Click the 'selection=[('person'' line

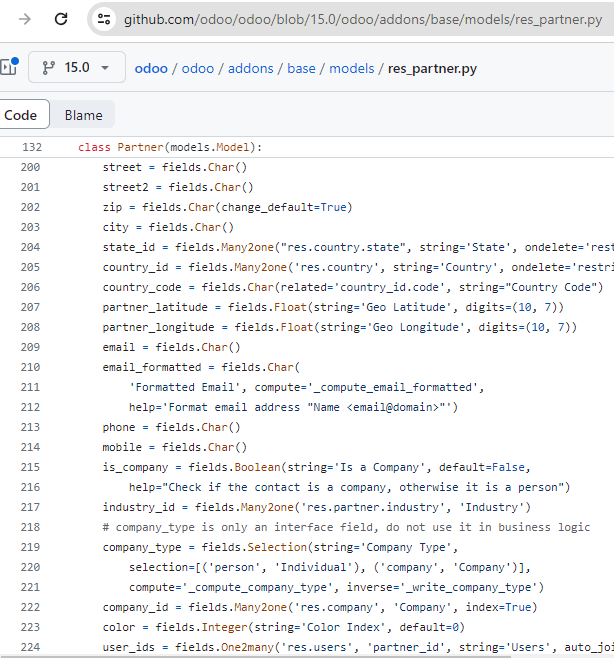[330, 567]
